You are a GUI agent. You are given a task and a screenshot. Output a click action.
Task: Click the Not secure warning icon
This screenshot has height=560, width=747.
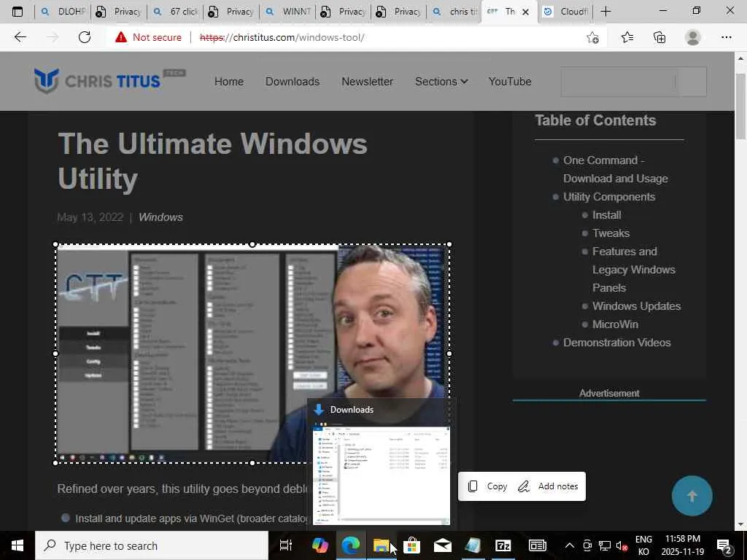pyautogui.click(x=121, y=37)
